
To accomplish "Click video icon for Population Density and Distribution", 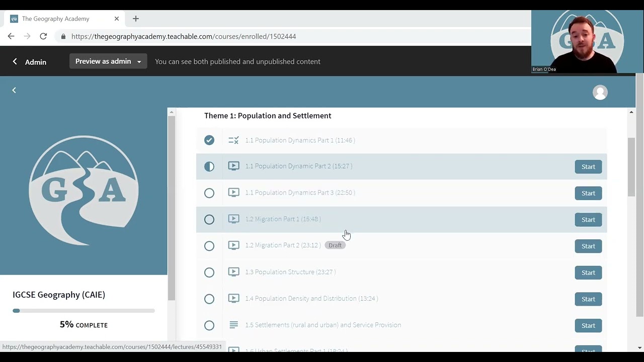I will 233,298.
